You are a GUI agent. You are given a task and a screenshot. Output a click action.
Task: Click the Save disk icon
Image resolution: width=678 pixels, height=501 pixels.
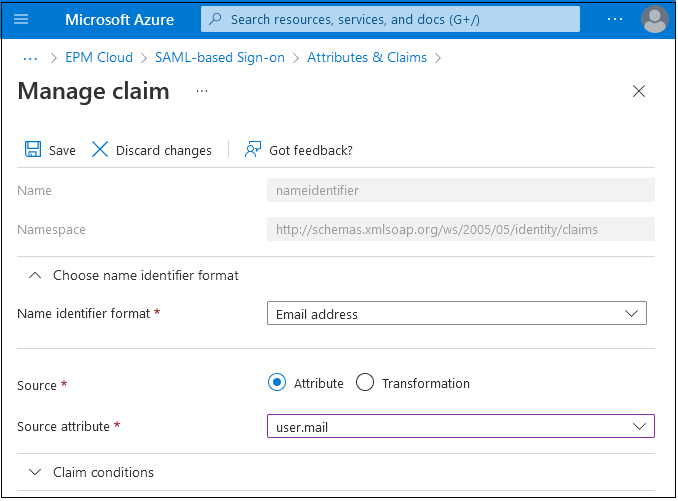(33, 149)
